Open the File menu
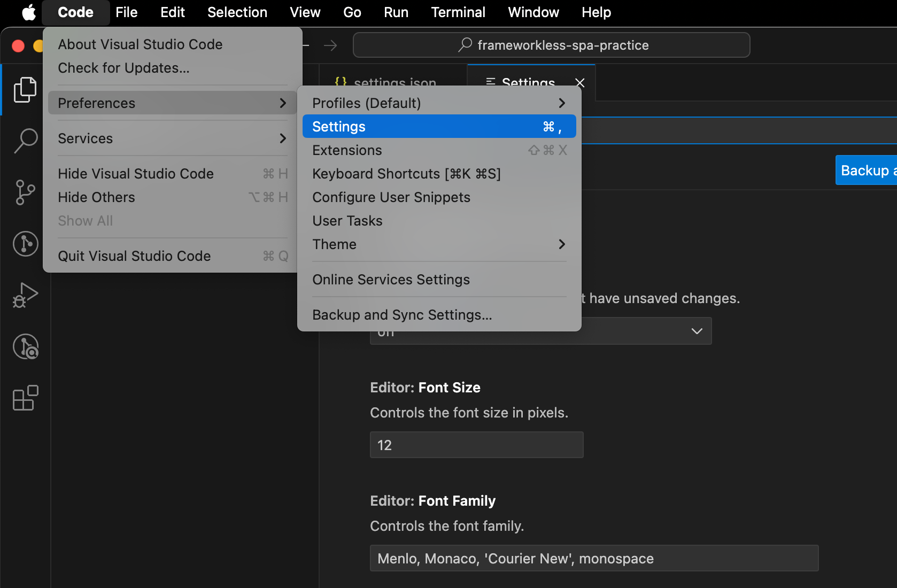897x588 pixels. 127,12
